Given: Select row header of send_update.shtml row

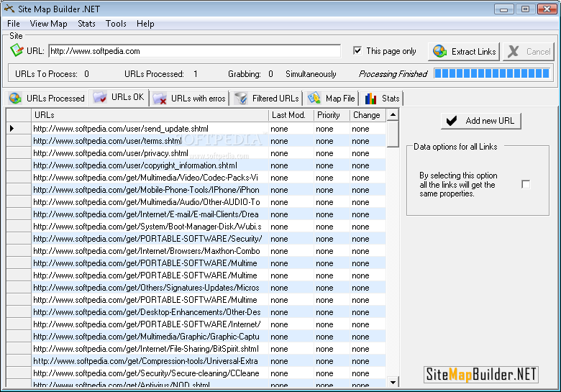Looking at the screenshot, I should (19, 129).
